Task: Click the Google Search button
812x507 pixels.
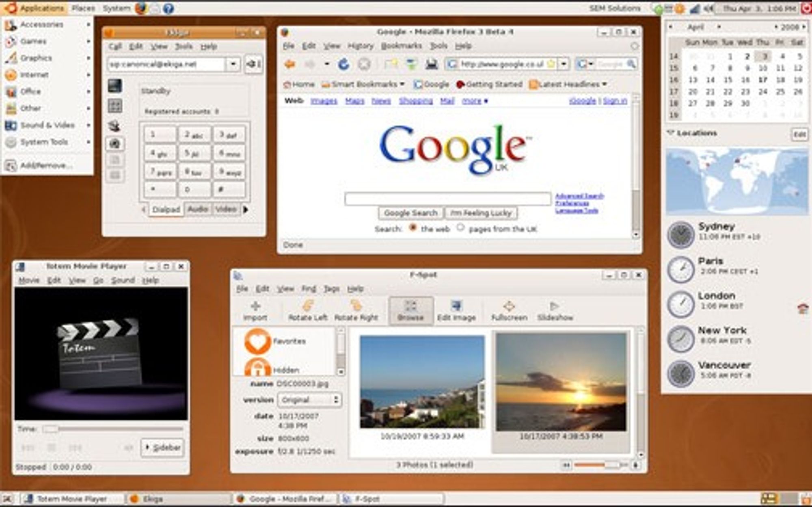Action: [x=411, y=213]
